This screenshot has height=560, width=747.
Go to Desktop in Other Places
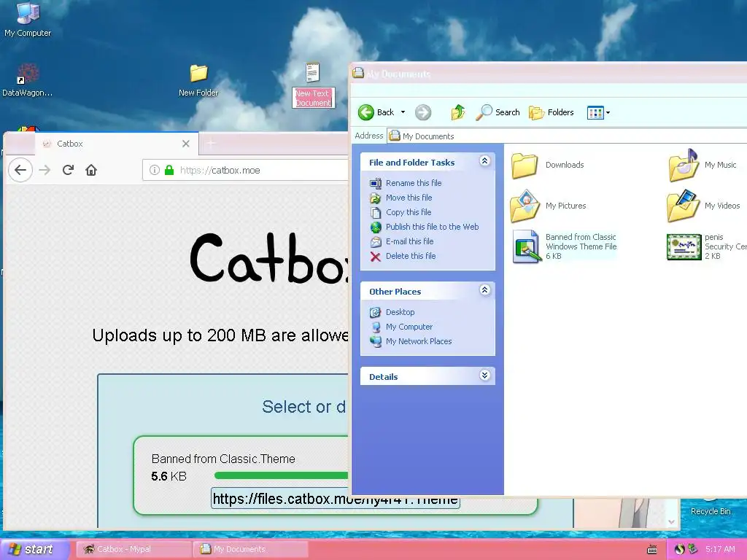pyautogui.click(x=400, y=312)
